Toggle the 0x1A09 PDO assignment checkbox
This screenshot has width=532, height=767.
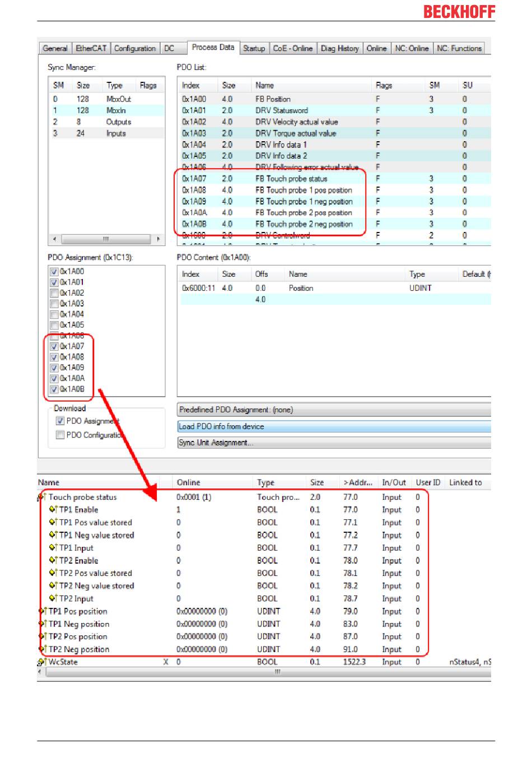(x=54, y=368)
